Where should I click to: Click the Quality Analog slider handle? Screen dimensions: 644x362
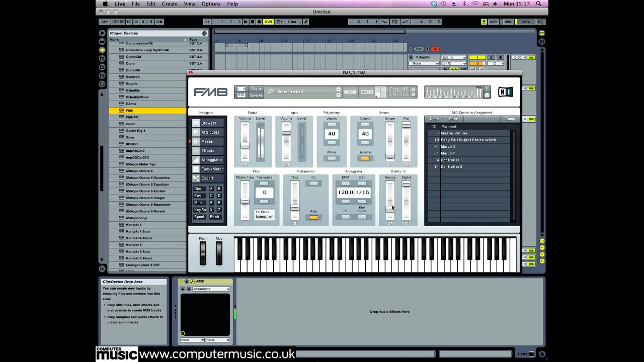(390, 208)
